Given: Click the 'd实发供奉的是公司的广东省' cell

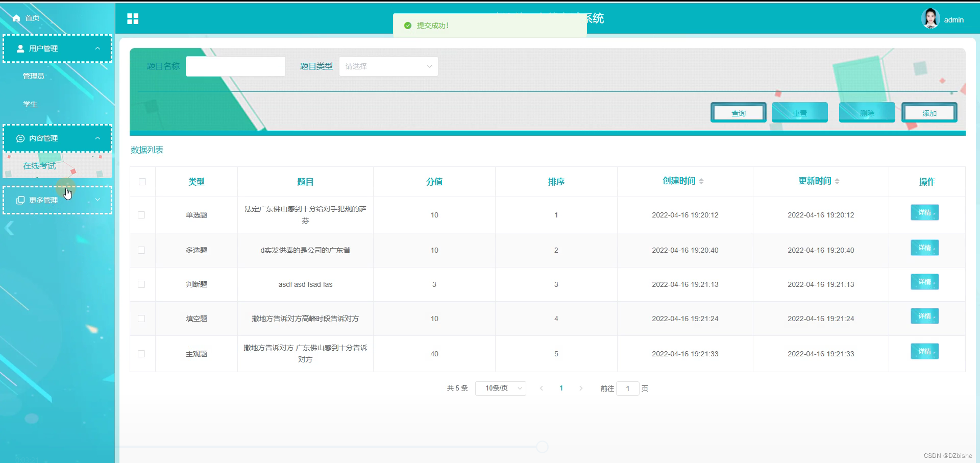Looking at the screenshot, I should [305, 250].
